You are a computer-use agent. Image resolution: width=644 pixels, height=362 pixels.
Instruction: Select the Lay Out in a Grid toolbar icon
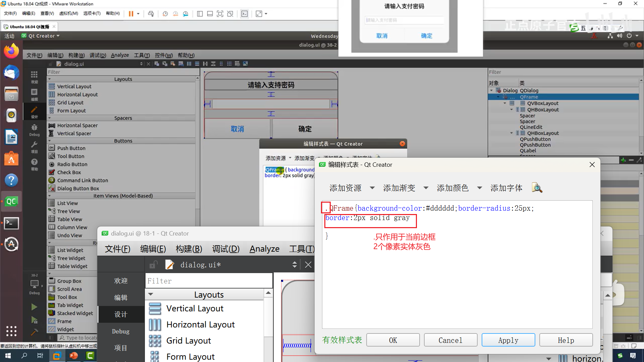pos(229,63)
